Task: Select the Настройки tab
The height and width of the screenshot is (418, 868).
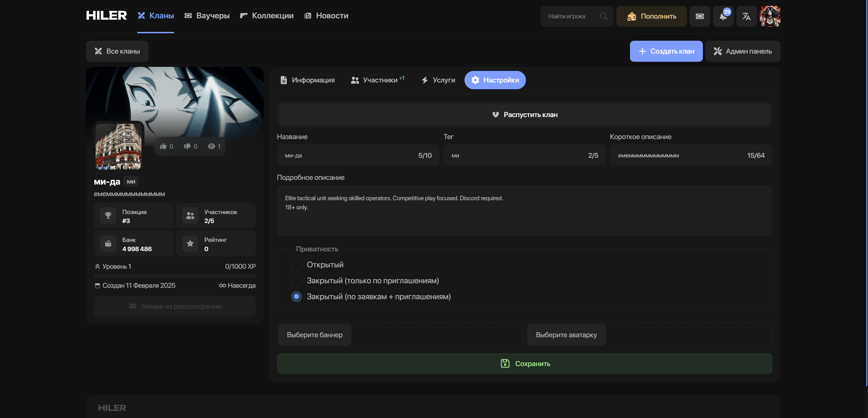Action: coord(495,80)
